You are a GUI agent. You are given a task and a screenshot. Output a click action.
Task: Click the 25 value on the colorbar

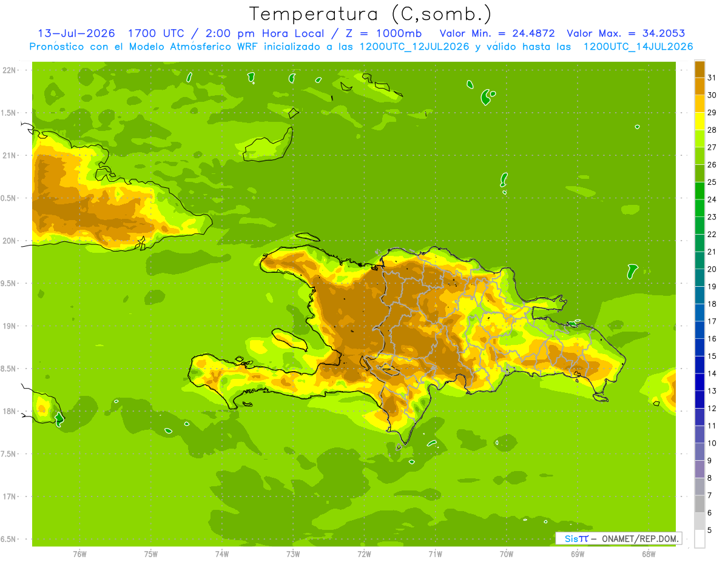click(712, 182)
